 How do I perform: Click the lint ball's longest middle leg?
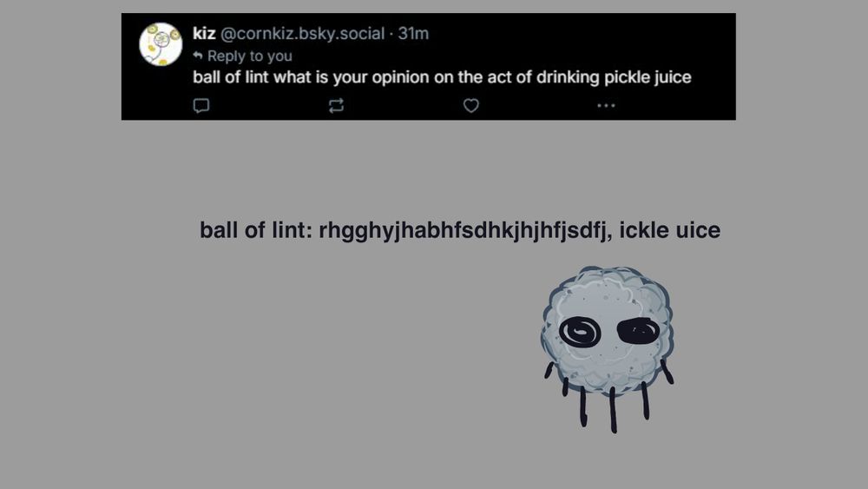[613, 410]
